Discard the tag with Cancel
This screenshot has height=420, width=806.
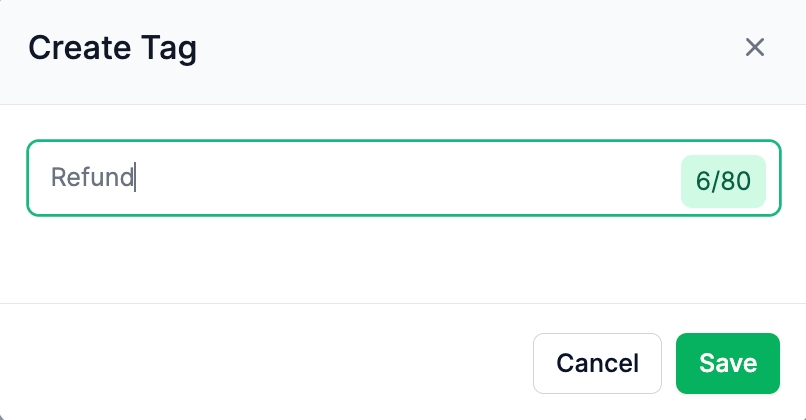point(597,363)
